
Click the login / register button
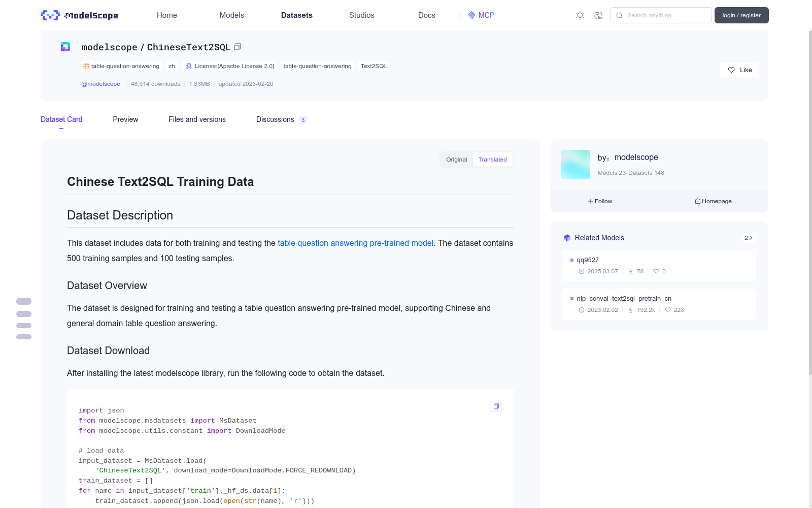pyautogui.click(x=741, y=15)
